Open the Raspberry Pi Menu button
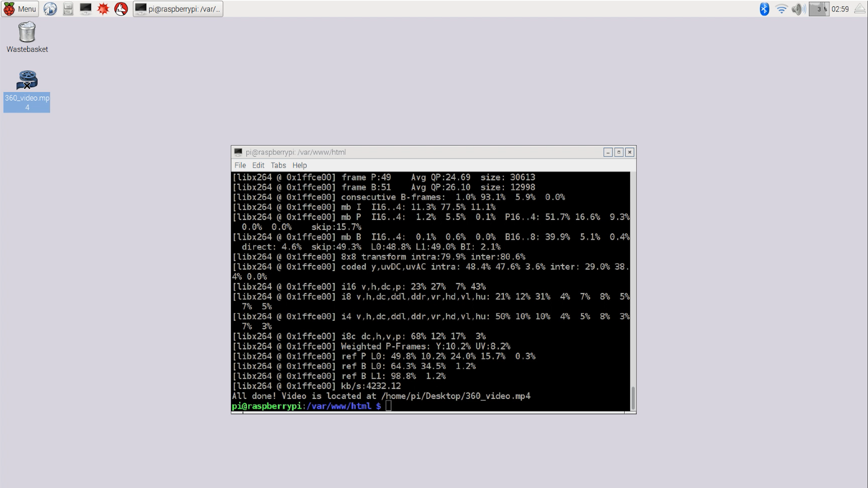This screenshot has width=868, height=488. click(x=20, y=9)
